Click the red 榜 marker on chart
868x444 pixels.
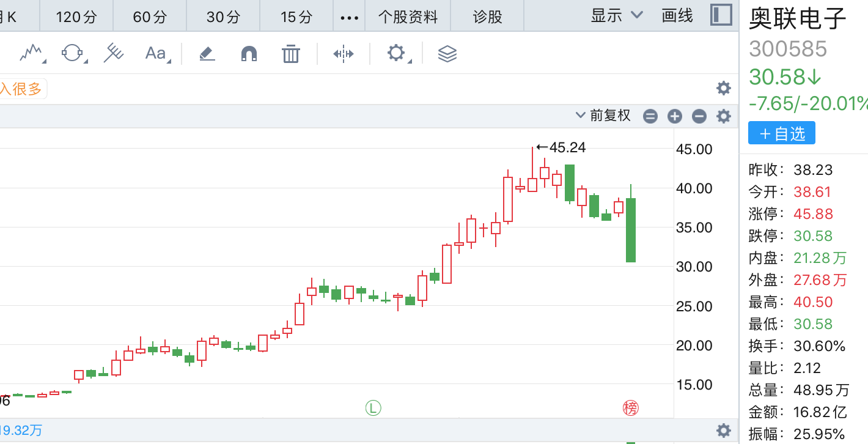630,407
